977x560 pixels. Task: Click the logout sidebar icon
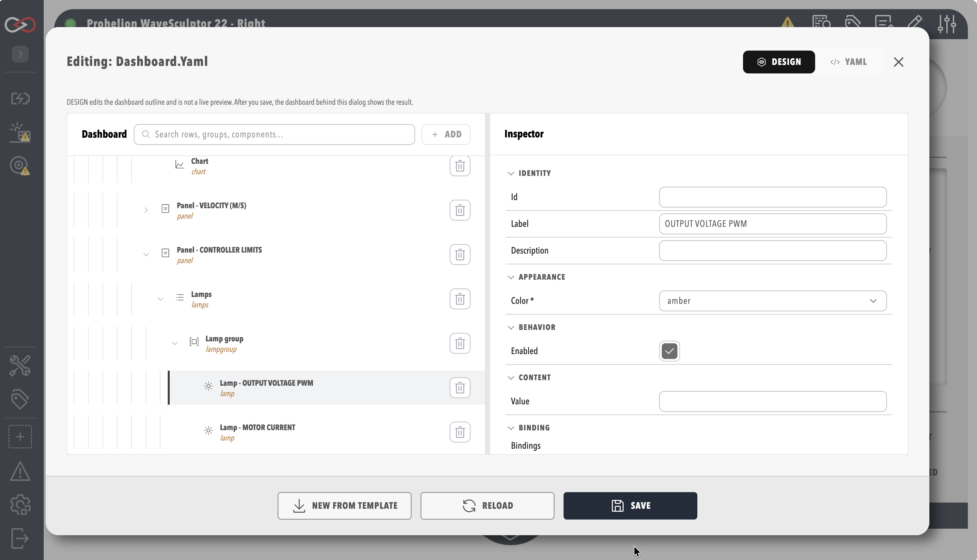point(20,538)
